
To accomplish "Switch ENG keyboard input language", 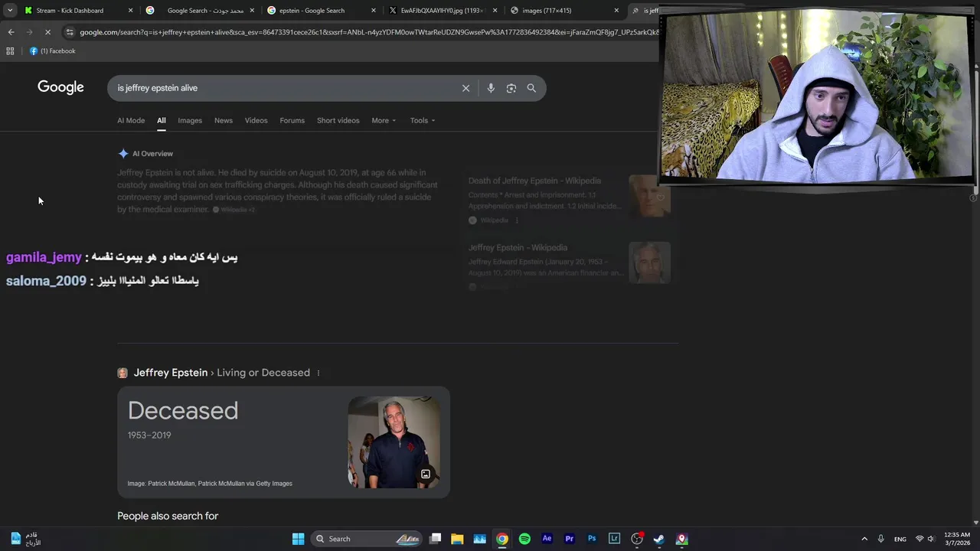I will (900, 539).
